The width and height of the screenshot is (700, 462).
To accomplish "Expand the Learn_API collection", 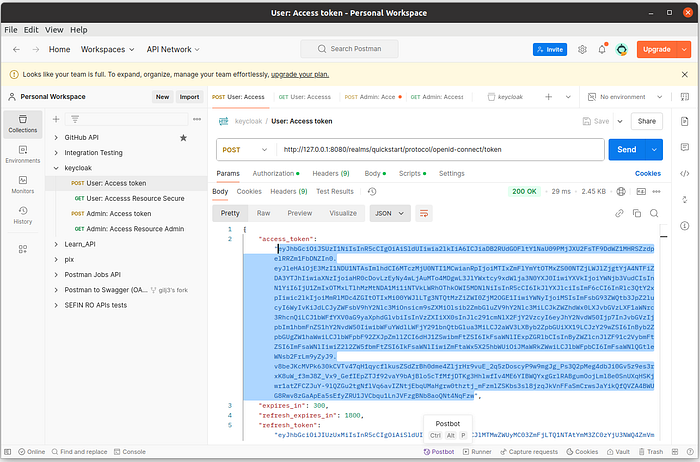I will click(56, 244).
